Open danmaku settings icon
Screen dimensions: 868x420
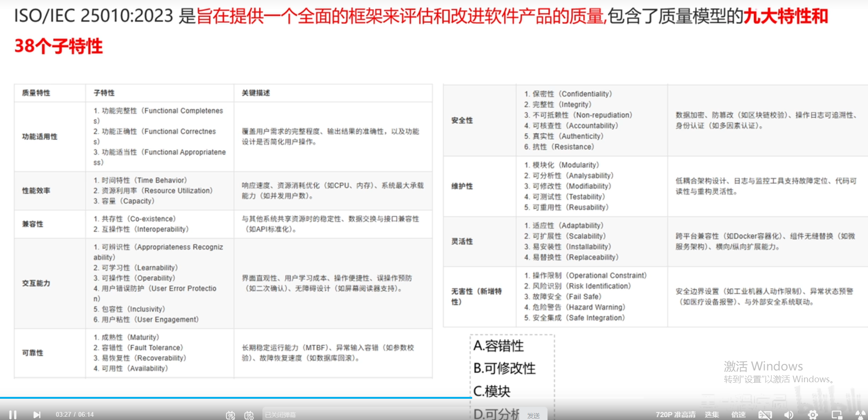[x=249, y=415]
